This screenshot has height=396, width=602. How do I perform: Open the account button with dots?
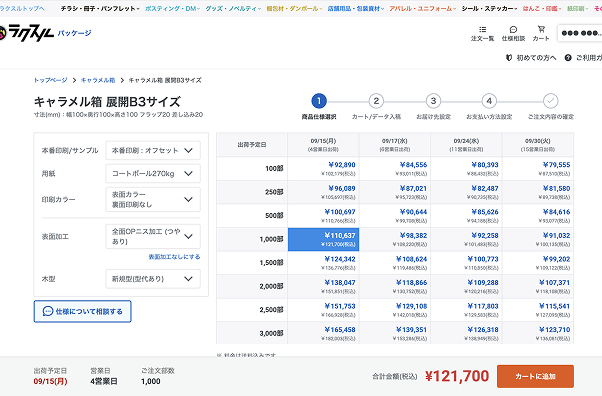pyautogui.click(x=580, y=33)
